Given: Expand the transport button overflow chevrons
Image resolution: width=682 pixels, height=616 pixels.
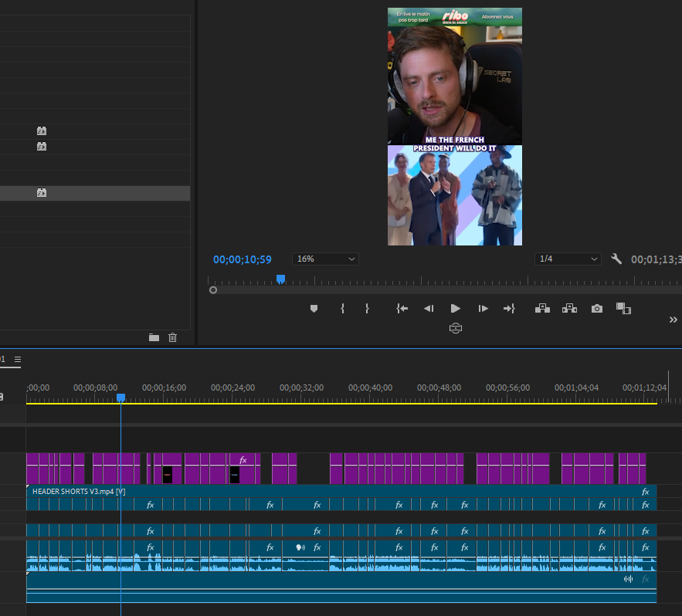Looking at the screenshot, I should [x=674, y=320].
